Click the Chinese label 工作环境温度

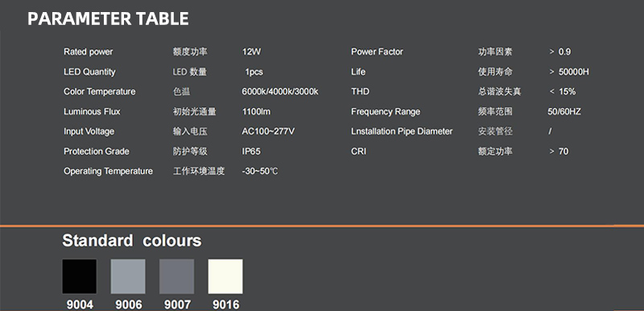point(199,171)
